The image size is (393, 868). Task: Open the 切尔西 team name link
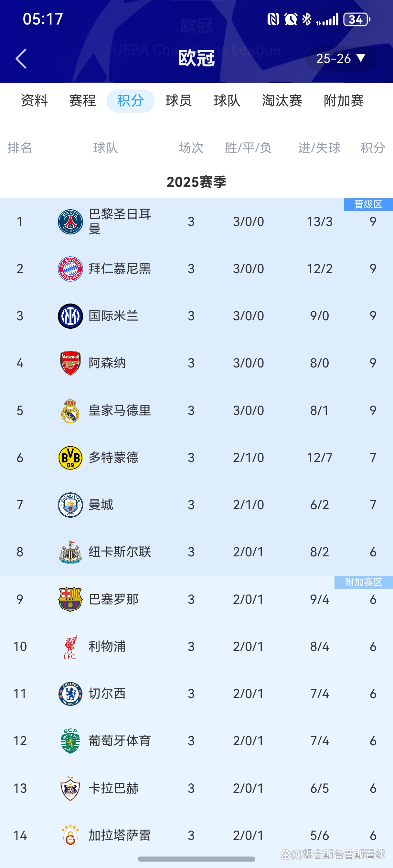107,694
